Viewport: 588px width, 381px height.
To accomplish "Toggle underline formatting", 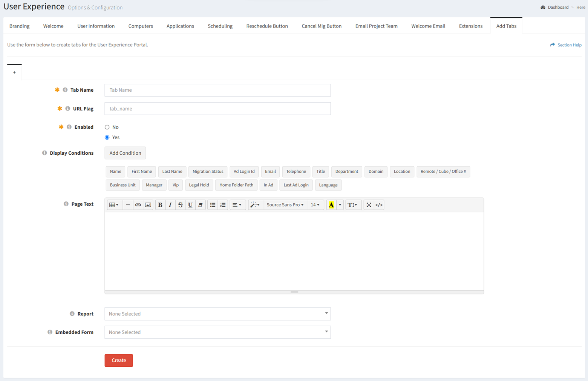I will pos(190,205).
